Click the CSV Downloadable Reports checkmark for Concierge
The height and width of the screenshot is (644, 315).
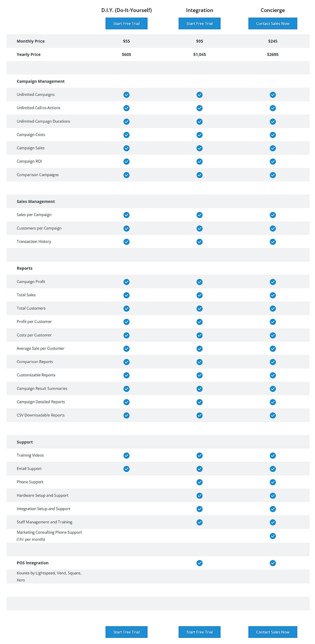click(273, 415)
